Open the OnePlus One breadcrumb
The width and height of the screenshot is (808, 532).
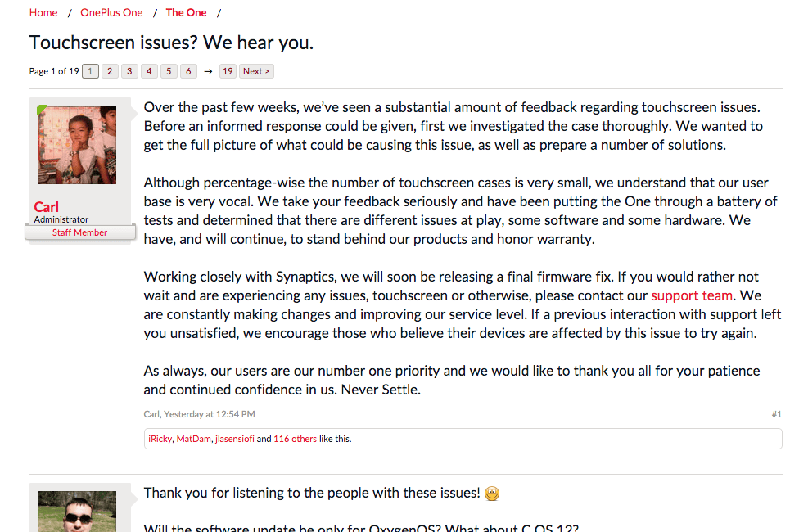tap(111, 13)
